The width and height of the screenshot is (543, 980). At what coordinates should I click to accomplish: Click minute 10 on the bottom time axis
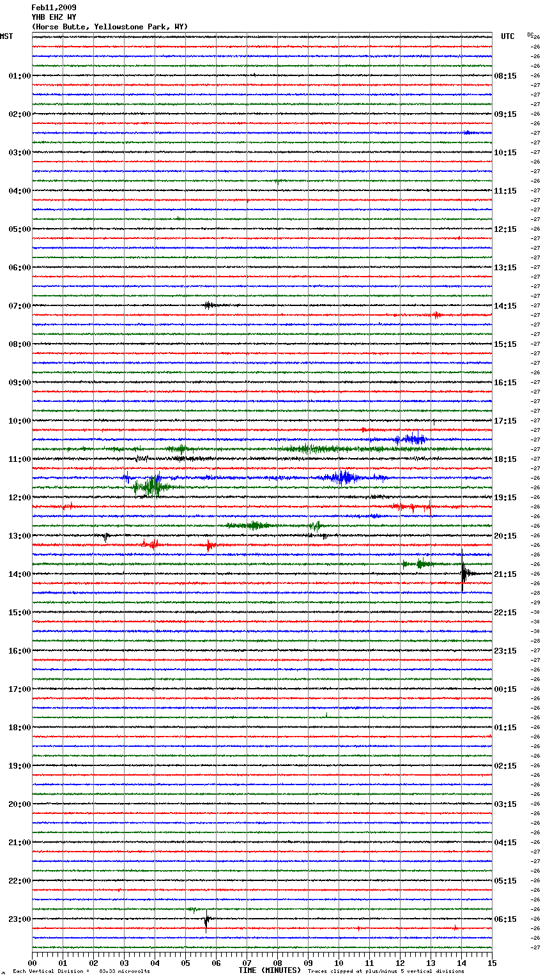[x=339, y=963]
